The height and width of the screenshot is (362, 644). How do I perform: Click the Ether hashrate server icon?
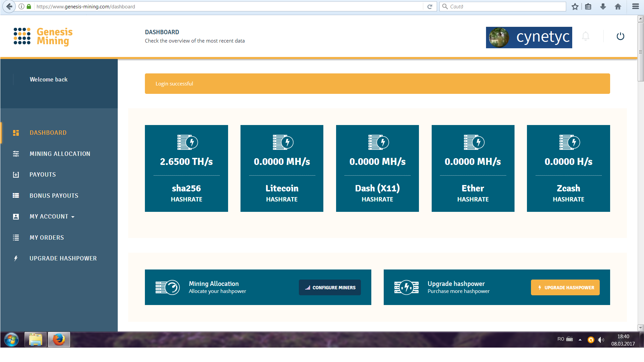coord(474,142)
